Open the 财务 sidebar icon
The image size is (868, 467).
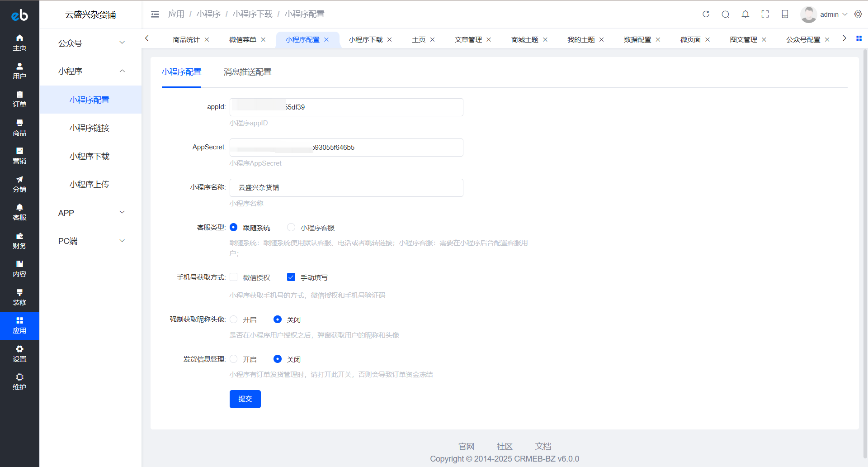point(19,240)
